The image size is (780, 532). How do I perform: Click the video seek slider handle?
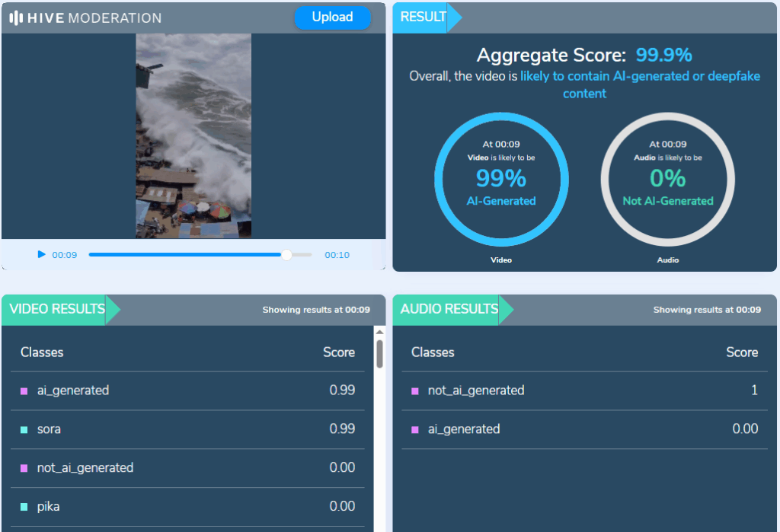286,255
